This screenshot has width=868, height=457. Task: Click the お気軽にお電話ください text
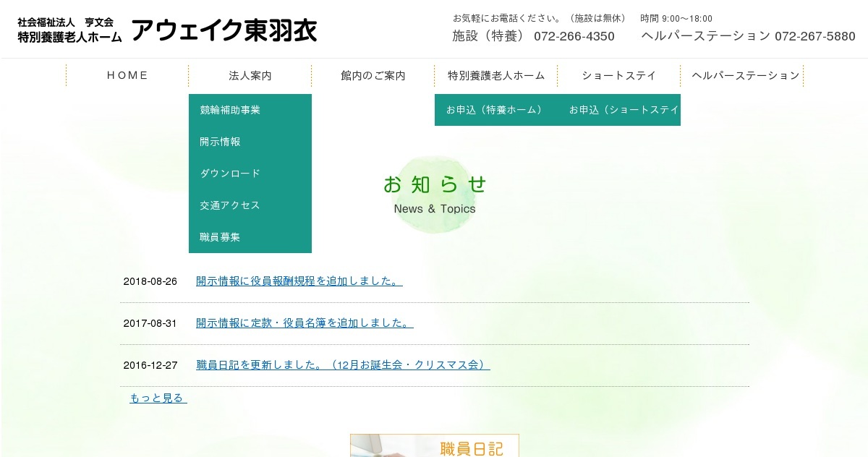(506, 18)
